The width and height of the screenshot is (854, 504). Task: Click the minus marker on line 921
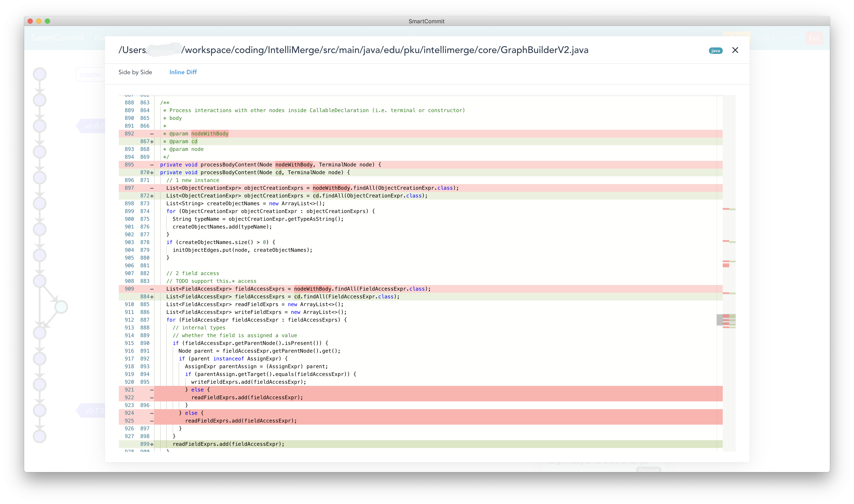pos(152,390)
